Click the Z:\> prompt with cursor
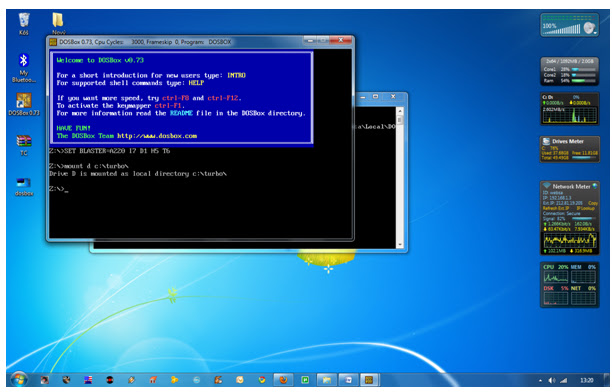 coord(59,189)
